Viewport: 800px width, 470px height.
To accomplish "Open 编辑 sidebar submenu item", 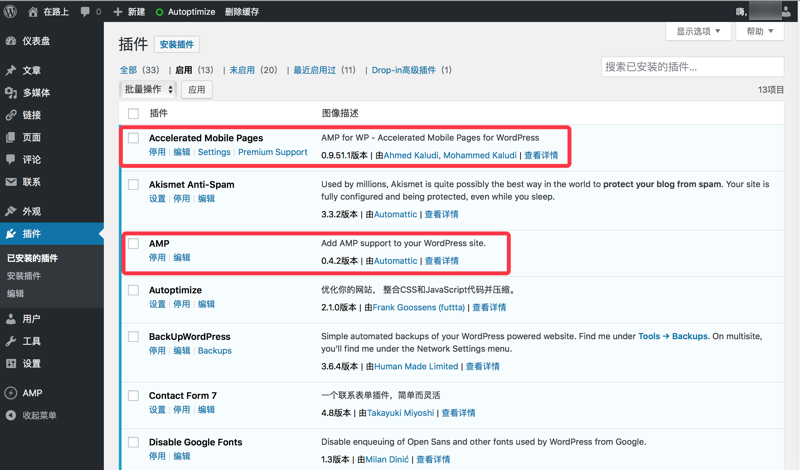I will pos(15,294).
